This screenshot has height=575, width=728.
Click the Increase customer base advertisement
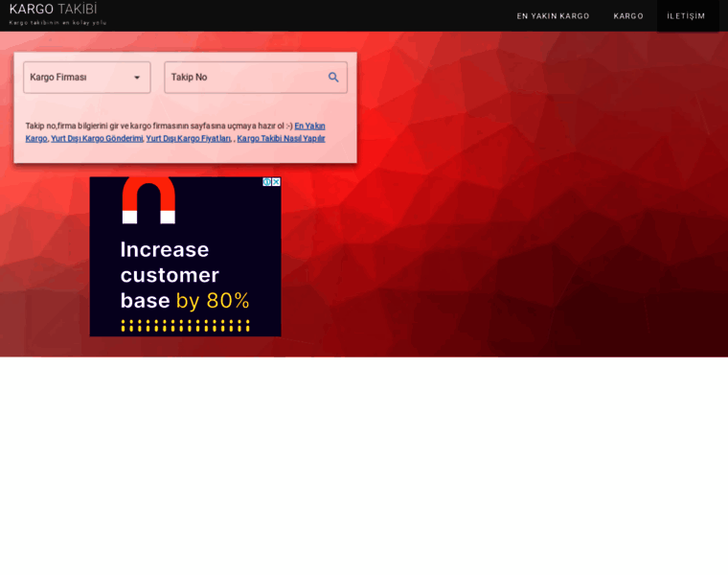pos(185,257)
